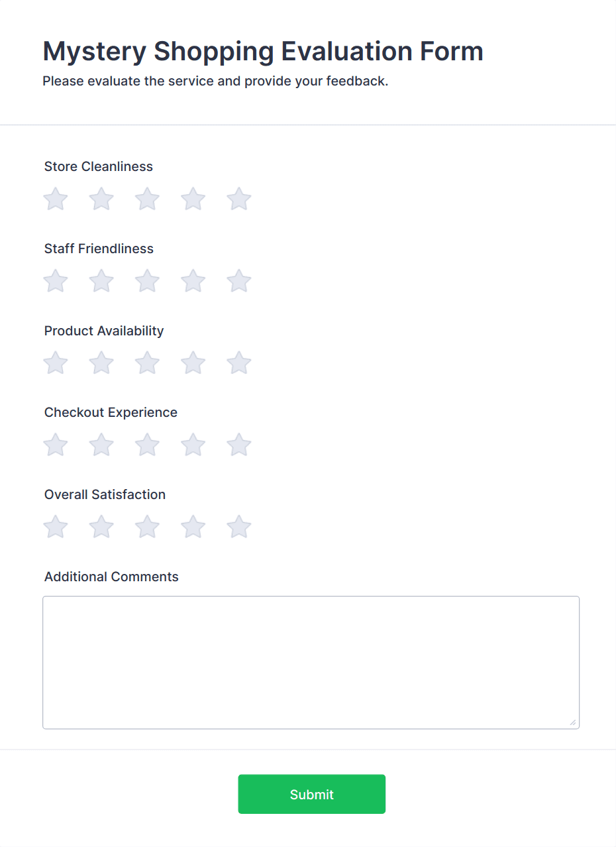
Task: Rate Store Cleanliness five stars
Action: [x=238, y=199]
